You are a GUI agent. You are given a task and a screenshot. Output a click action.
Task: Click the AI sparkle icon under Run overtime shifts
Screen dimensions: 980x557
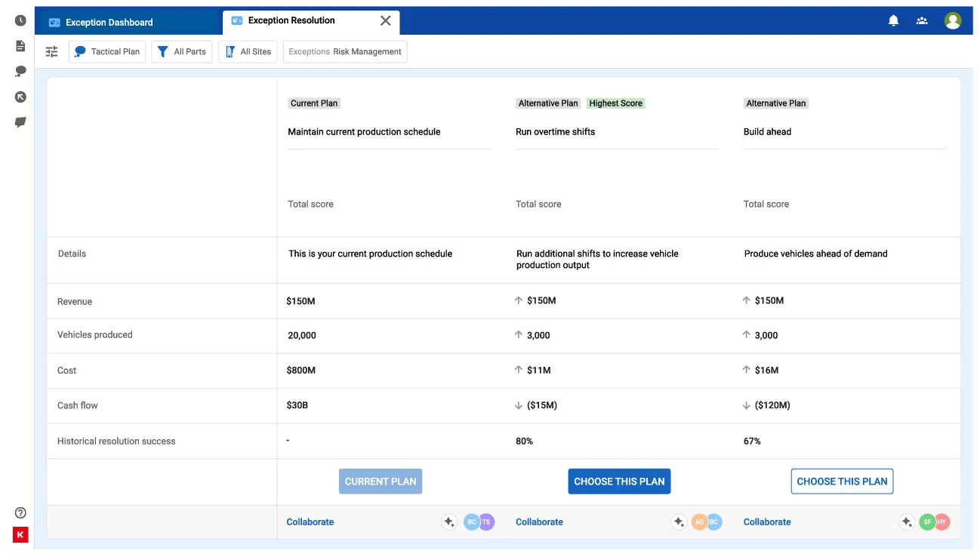(x=679, y=522)
